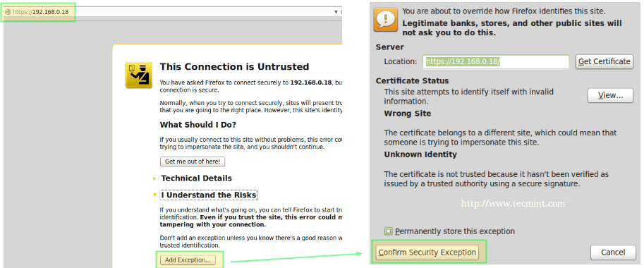Click the Get Certificate button
644x268 pixels.
pyautogui.click(x=604, y=61)
